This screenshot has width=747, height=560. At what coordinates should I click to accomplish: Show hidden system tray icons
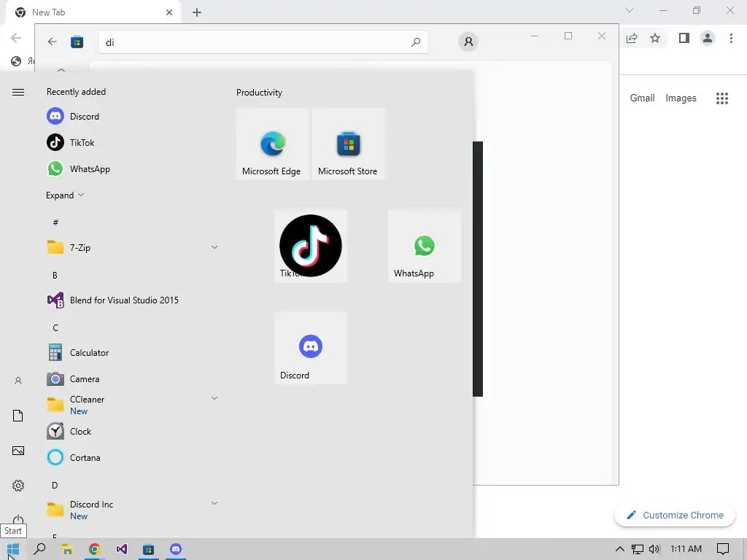(x=620, y=550)
